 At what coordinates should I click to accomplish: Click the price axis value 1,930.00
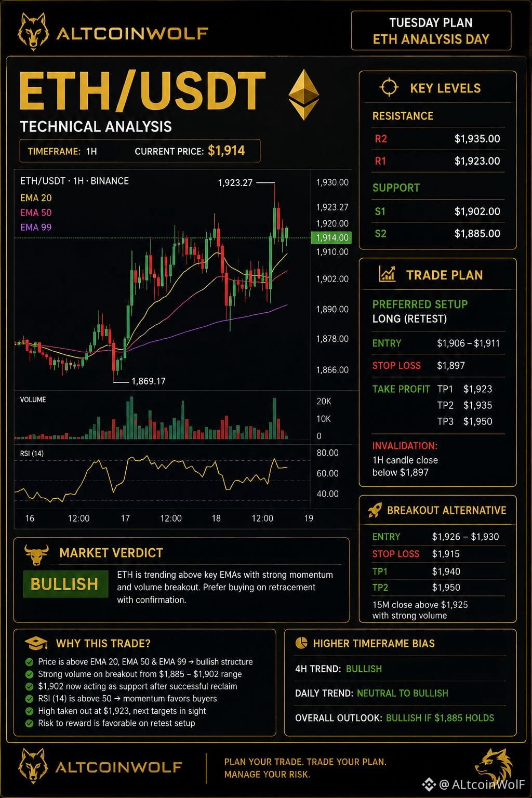[x=332, y=182]
